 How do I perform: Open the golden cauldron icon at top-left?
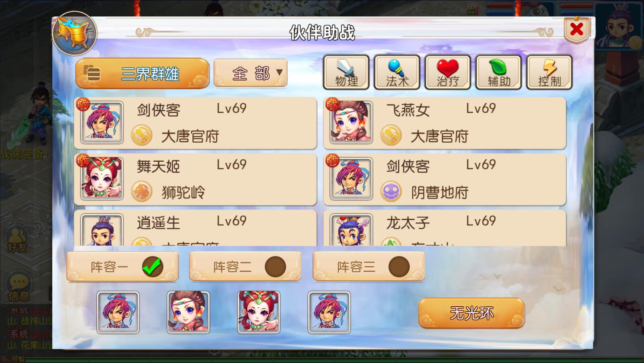(x=74, y=33)
